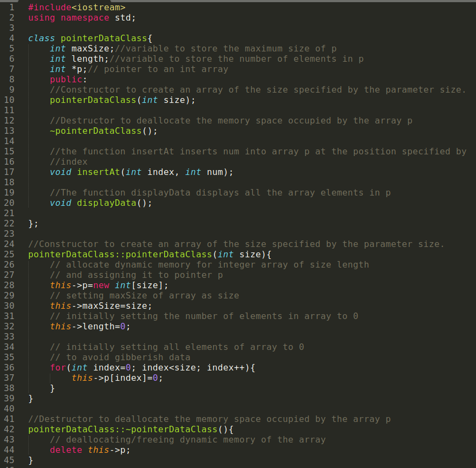Viewport: 476px width, 468px height.
Task: Click the destructor comment on line 12
Action: (x=231, y=121)
